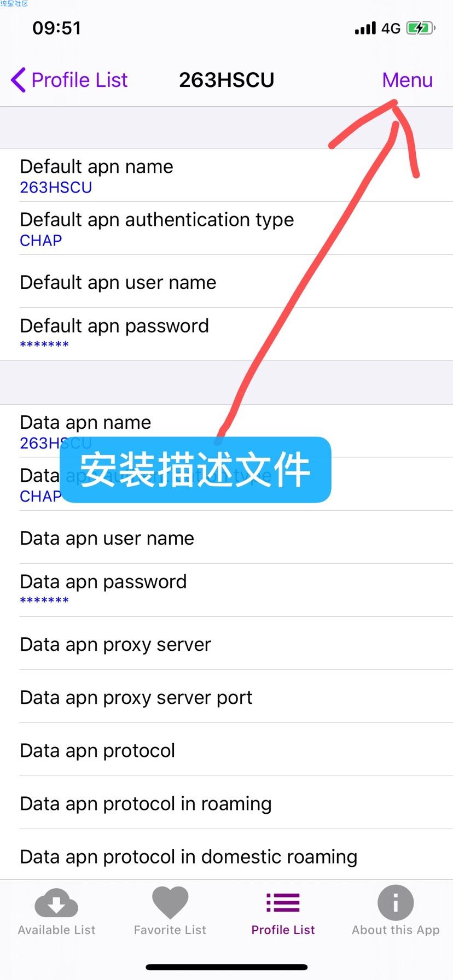Open the Favorite List heart icon
Image resolution: width=453 pixels, height=980 pixels.
point(170,902)
